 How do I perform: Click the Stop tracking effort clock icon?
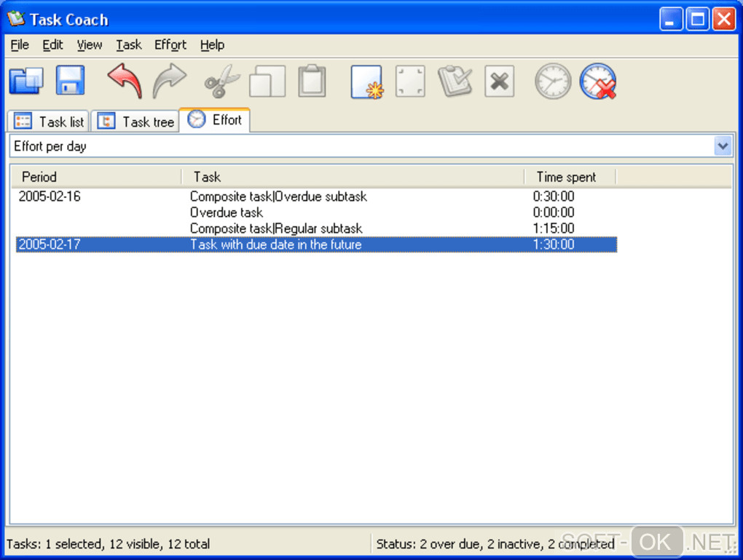(x=598, y=82)
